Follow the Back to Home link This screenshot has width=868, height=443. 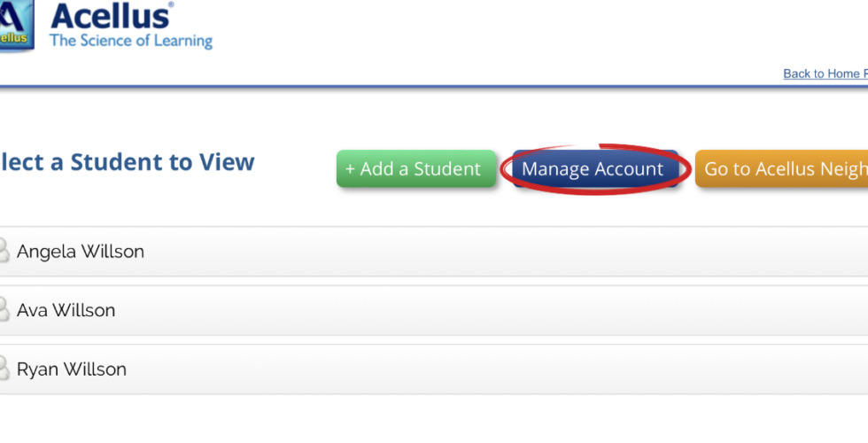824,74
